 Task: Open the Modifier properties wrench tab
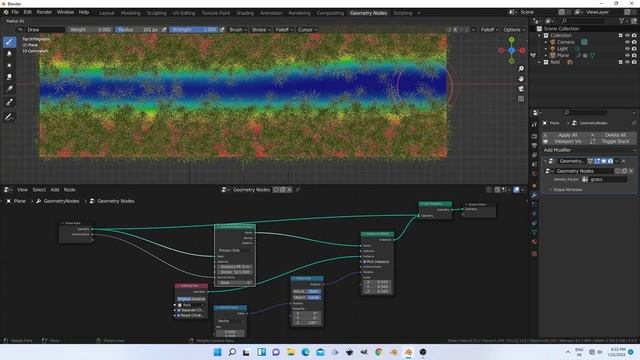534,195
